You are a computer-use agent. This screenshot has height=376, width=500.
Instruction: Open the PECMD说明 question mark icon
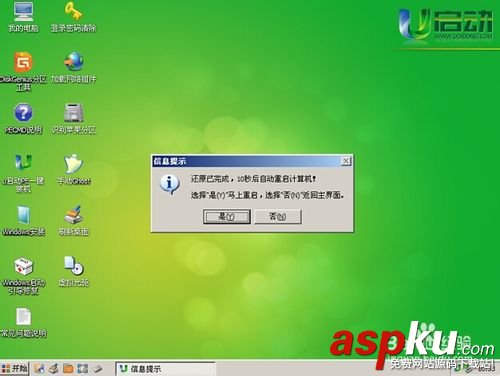tap(23, 118)
